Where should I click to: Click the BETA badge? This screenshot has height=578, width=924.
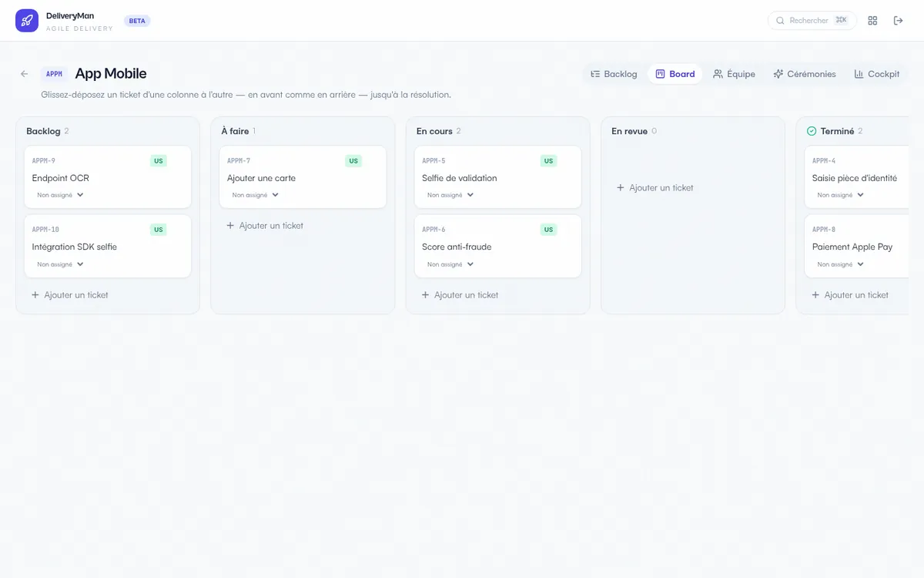pyautogui.click(x=137, y=21)
